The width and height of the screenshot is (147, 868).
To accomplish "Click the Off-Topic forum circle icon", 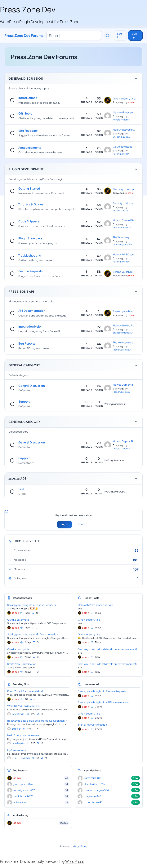I will [12, 115].
